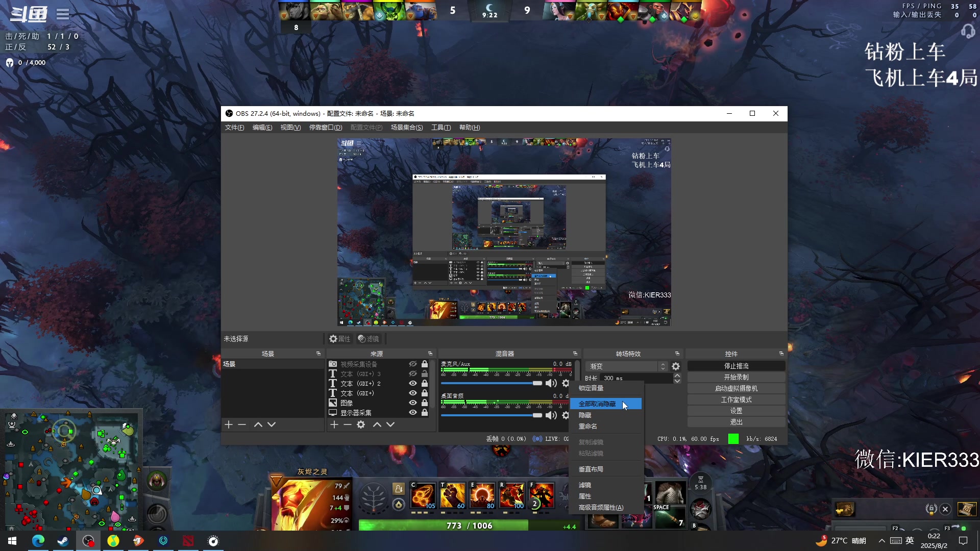Cast the C hotkey fire ability
Screen dimensions: 980x551
click(x=423, y=495)
